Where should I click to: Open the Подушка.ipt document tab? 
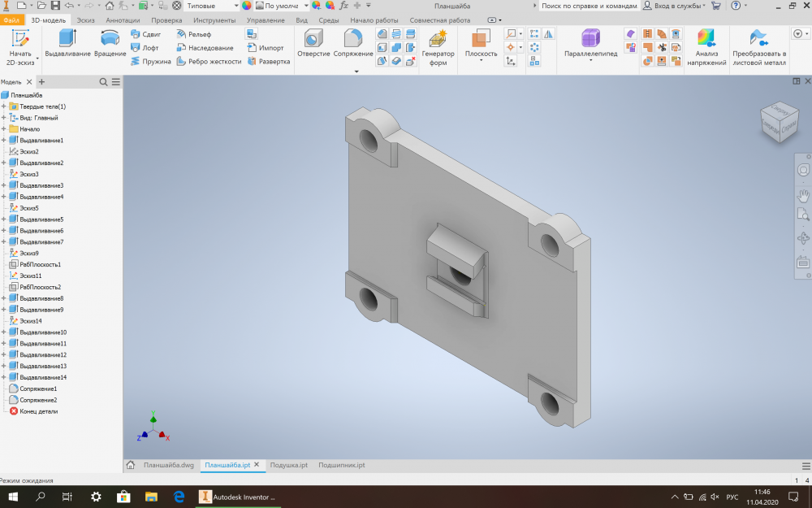[288, 465]
